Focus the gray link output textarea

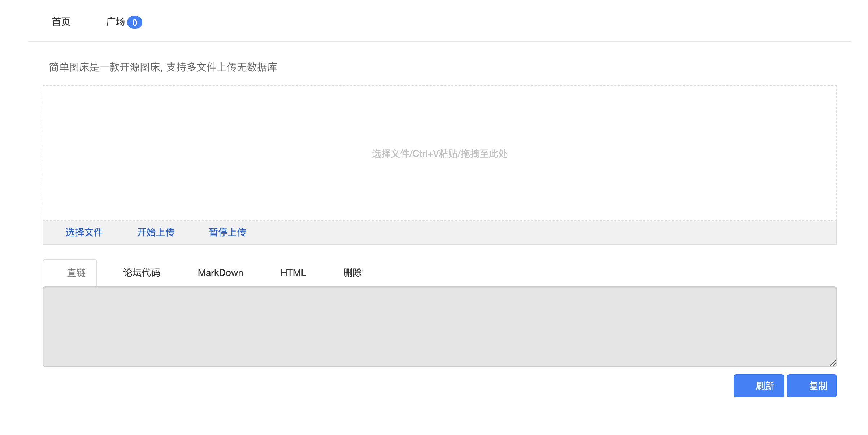(x=439, y=326)
